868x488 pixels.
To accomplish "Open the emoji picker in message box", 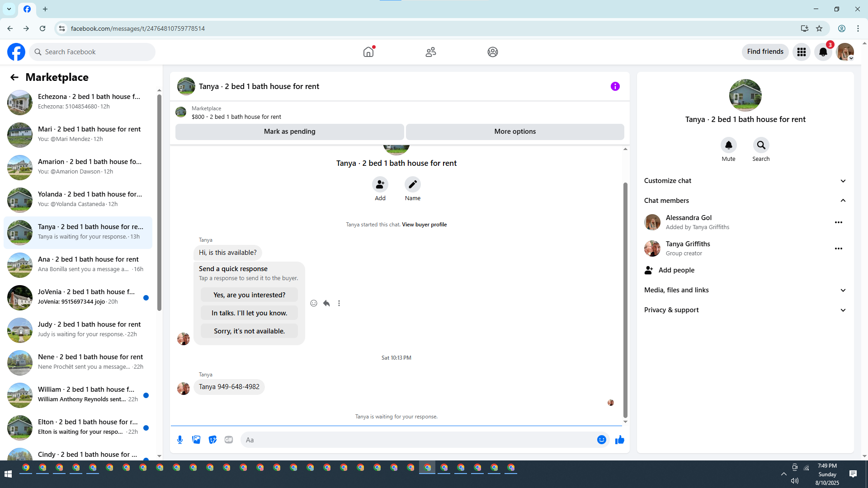I will 601,440.
